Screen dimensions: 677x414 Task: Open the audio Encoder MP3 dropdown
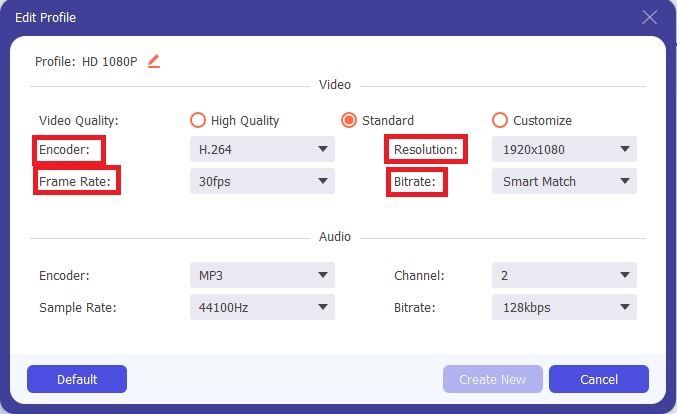point(262,275)
